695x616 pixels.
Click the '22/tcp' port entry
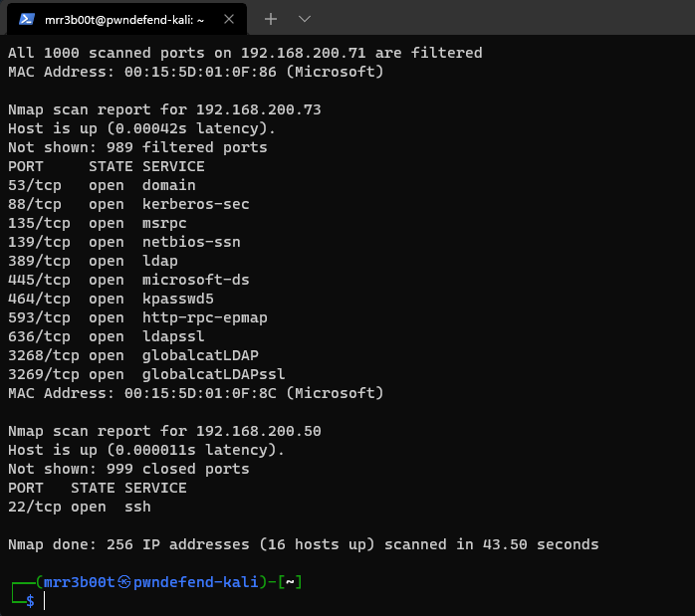coord(35,508)
